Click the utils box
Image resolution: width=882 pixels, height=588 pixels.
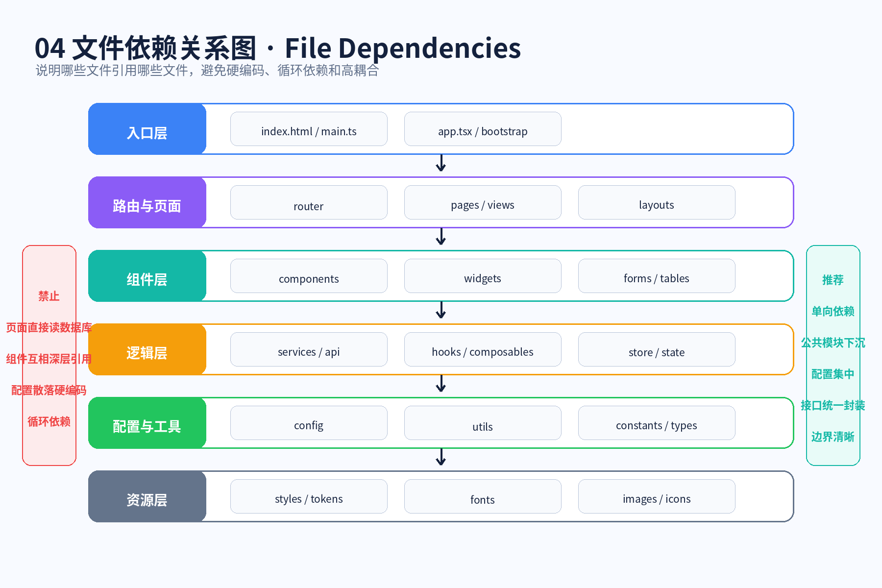(x=483, y=423)
